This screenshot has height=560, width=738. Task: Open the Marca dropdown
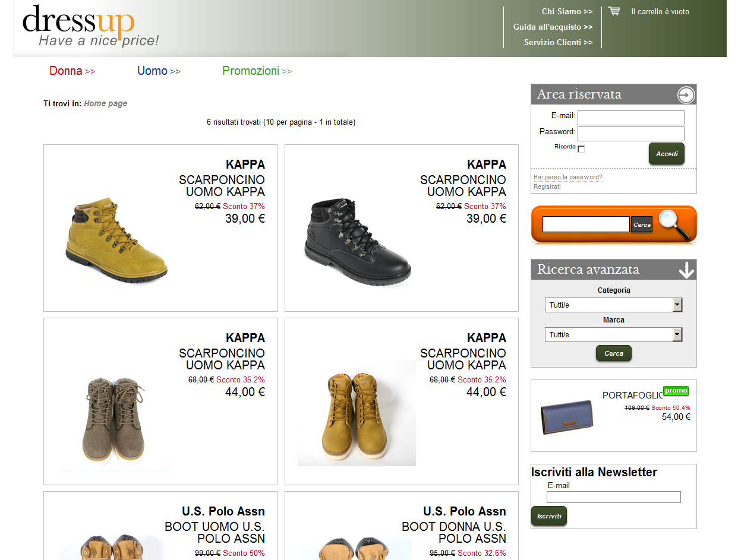[613, 335]
